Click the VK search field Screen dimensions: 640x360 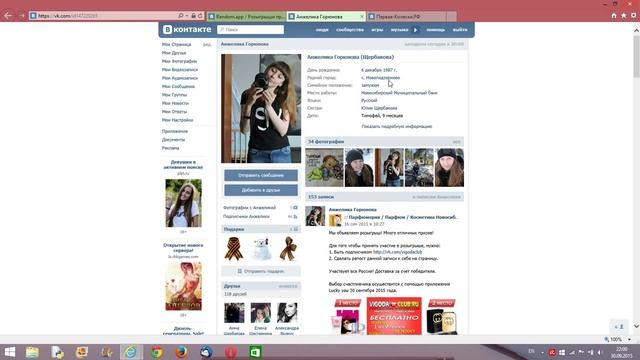coord(251,30)
